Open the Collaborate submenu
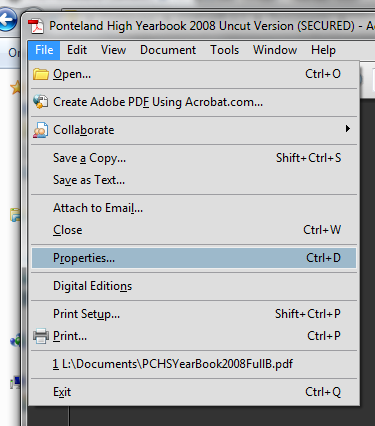The height and width of the screenshot is (426, 375). [194, 130]
